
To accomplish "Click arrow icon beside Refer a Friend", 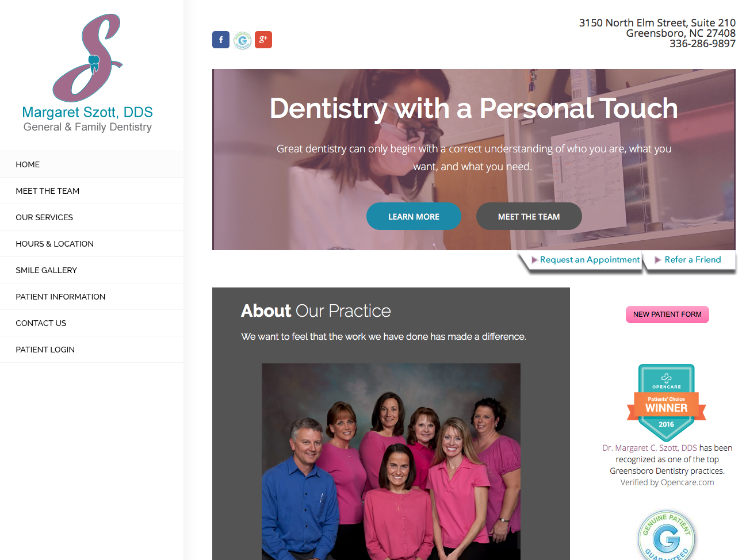I will [657, 260].
